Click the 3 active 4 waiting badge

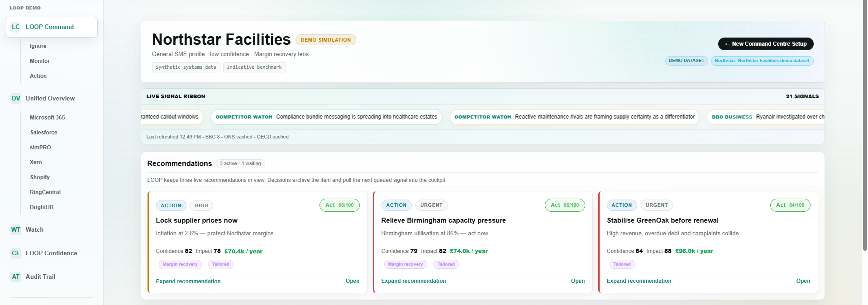[240, 164]
